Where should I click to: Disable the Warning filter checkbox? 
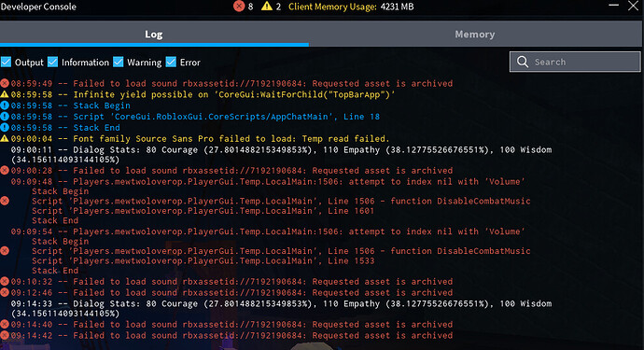(x=119, y=62)
